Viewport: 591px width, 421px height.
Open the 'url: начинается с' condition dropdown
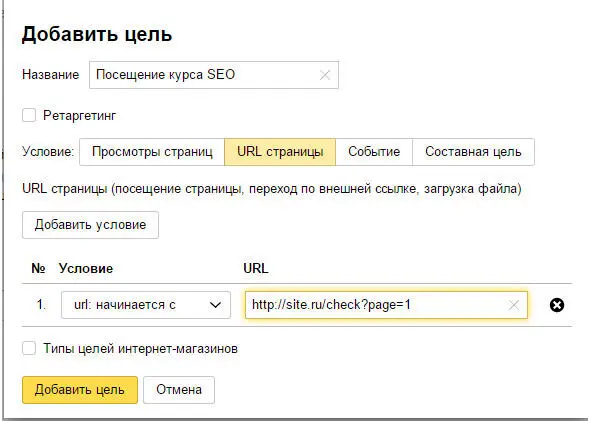[x=146, y=305]
